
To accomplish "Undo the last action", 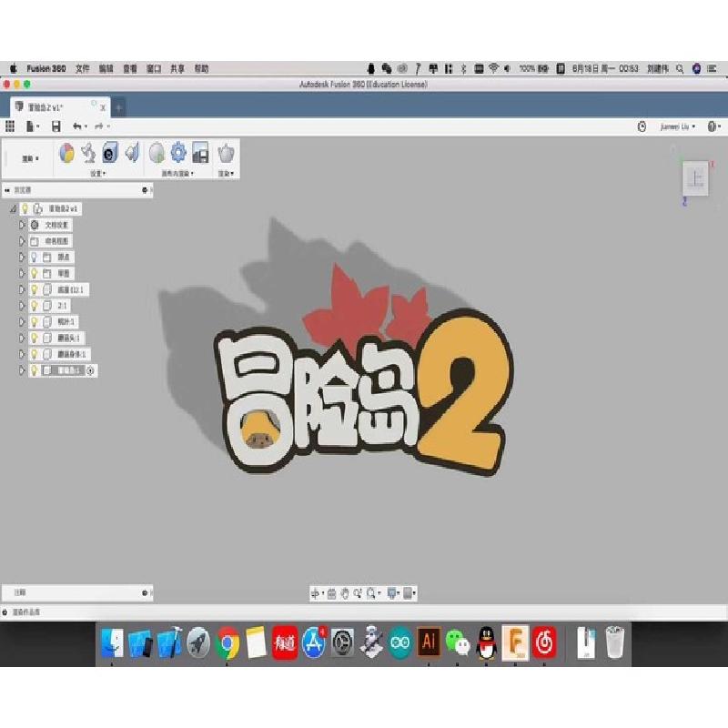I will (77, 126).
